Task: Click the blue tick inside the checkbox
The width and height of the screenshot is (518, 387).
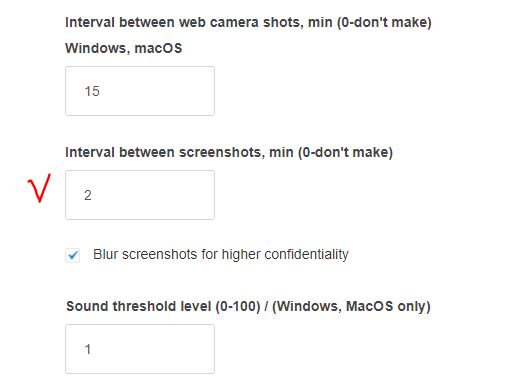Action: click(73, 256)
